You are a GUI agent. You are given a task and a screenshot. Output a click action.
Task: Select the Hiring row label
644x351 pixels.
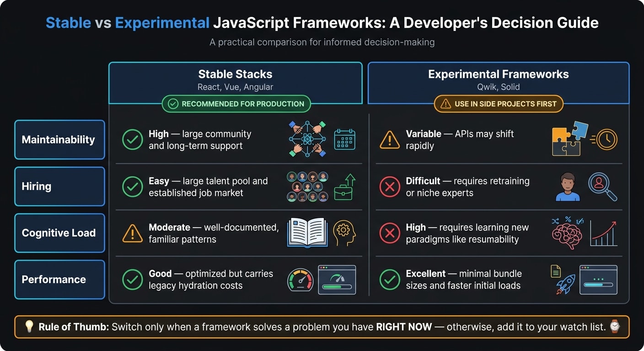click(x=60, y=186)
